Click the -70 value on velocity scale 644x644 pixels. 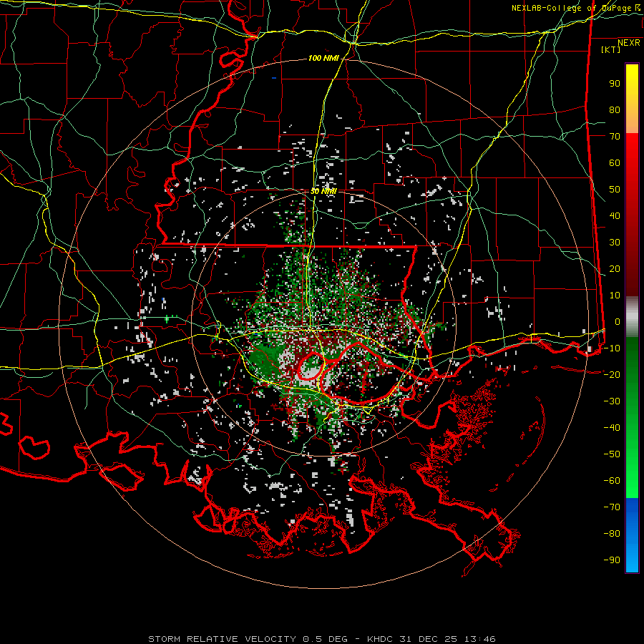coord(612,507)
